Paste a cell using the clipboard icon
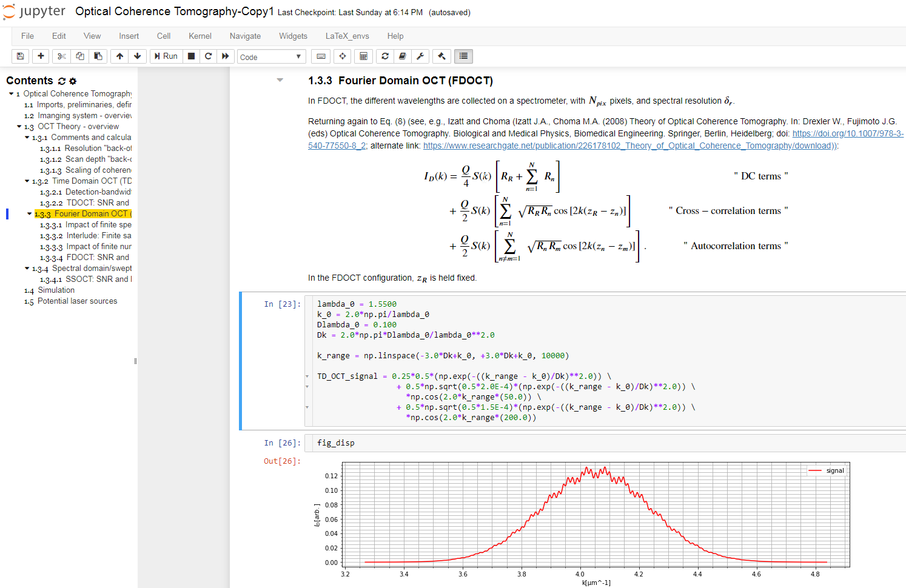The image size is (906, 588). (98, 56)
